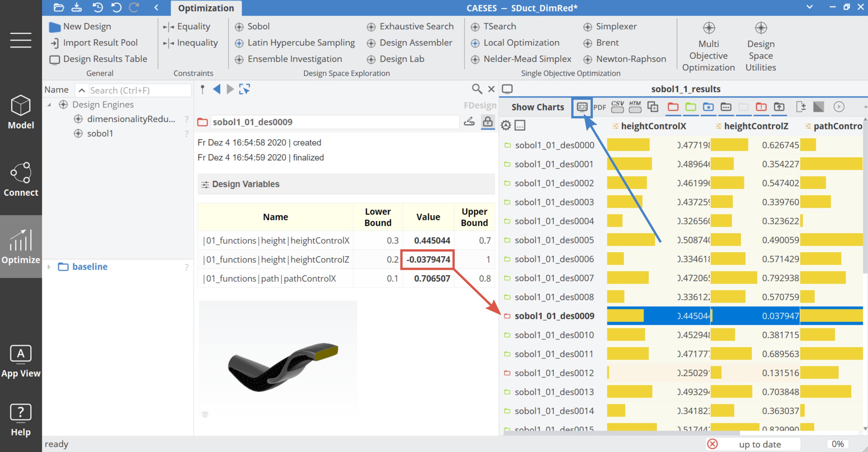Redo the last undone action
Screen dimensions: 868x452
(x=134, y=7)
